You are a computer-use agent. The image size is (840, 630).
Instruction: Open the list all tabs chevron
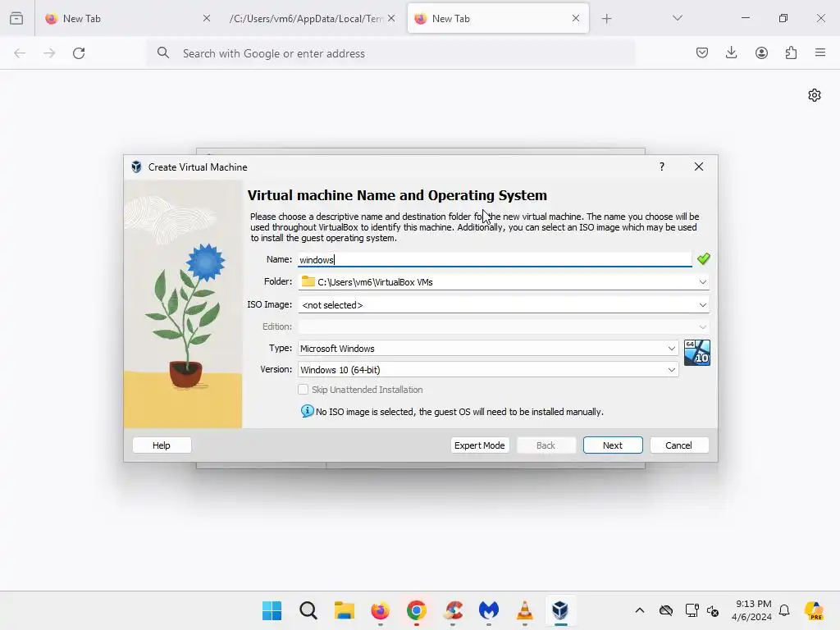pos(677,18)
